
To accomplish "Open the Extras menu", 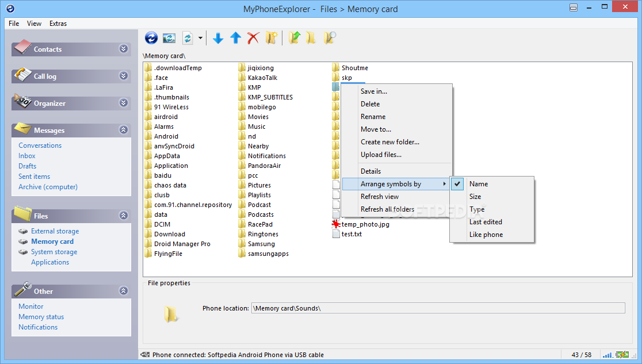I will [58, 24].
